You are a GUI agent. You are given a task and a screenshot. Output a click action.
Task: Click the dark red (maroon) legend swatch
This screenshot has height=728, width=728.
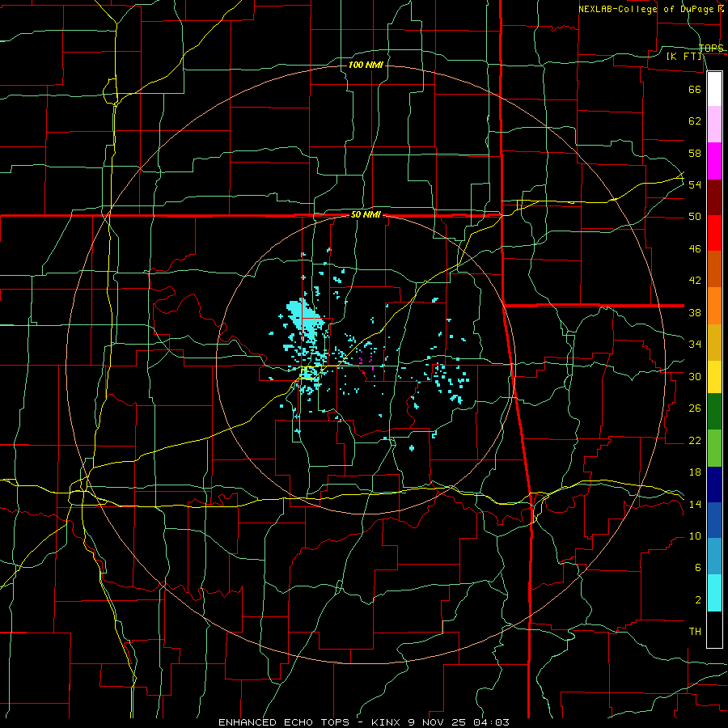(714, 197)
